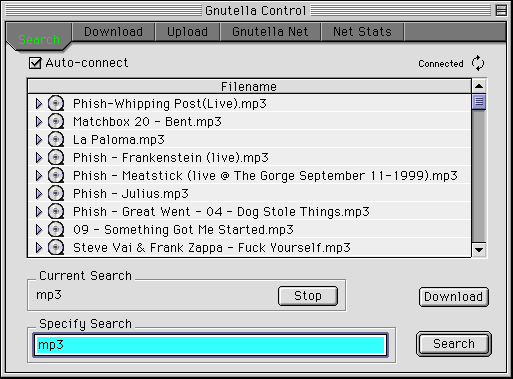Select Phish - Julius.mp3 filename
The image size is (513, 379).
click(131, 194)
